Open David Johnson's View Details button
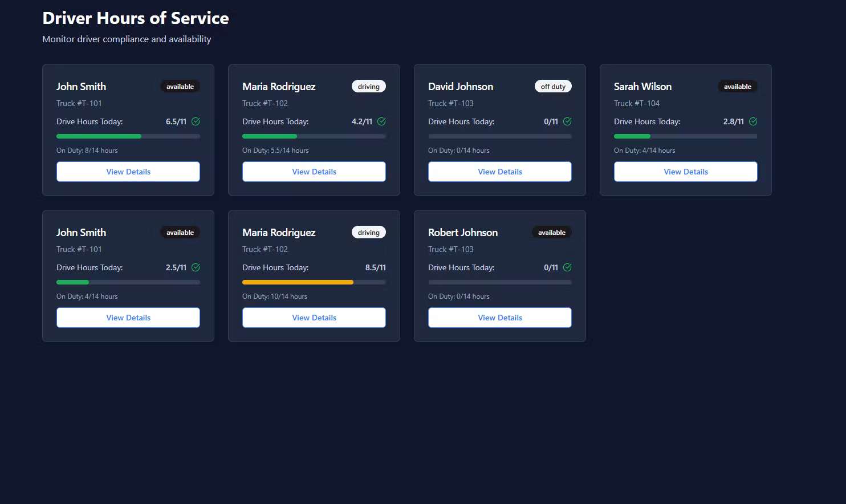This screenshot has width=846, height=504. [x=500, y=172]
